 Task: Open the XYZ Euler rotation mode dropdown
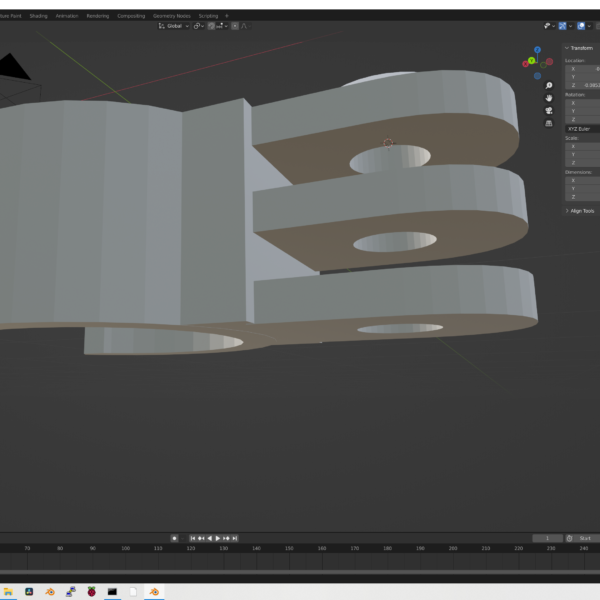(x=580, y=129)
